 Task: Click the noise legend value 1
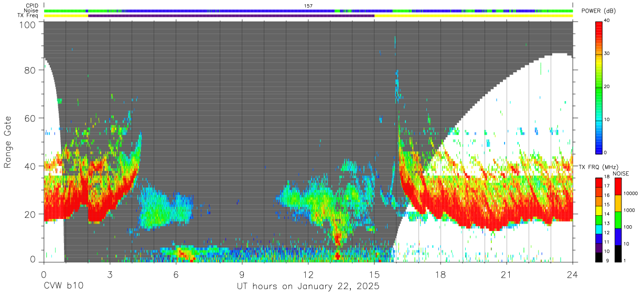click(625, 260)
